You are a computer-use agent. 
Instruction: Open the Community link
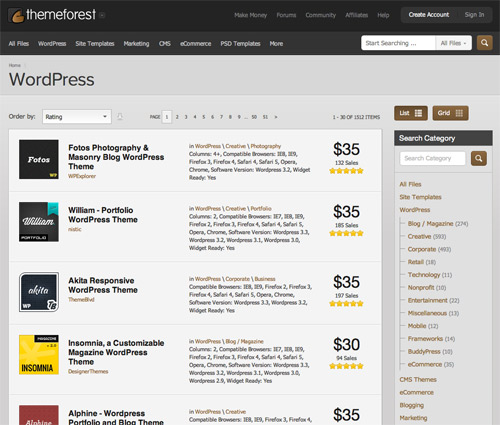[321, 15]
